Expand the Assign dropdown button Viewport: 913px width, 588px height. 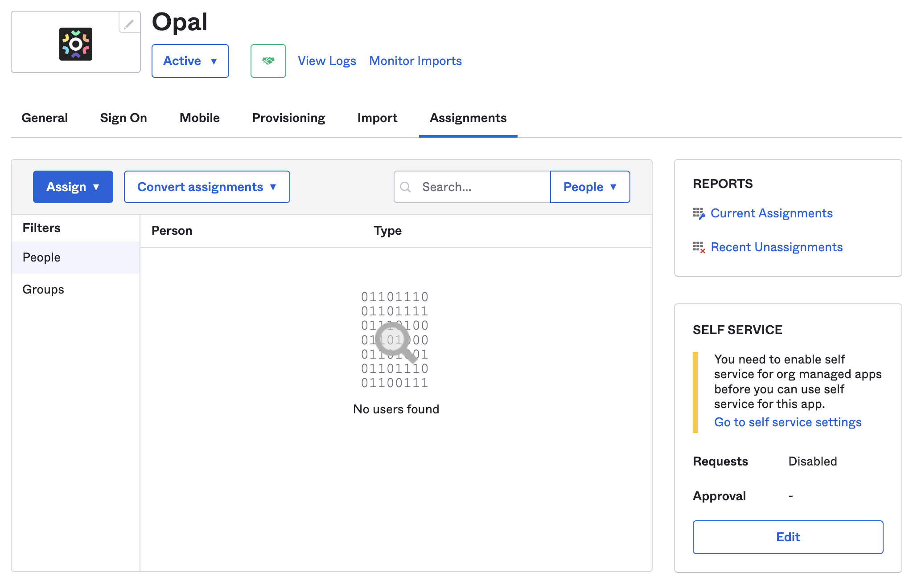pyautogui.click(x=73, y=187)
